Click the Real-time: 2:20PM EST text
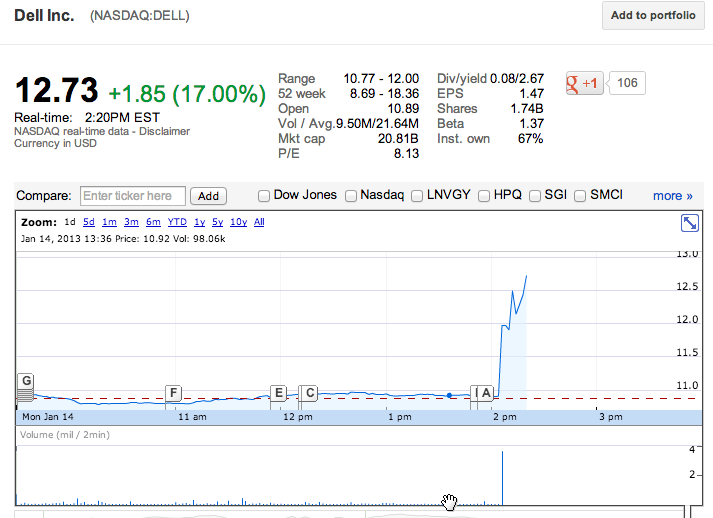The image size is (713, 518). click(x=87, y=118)
